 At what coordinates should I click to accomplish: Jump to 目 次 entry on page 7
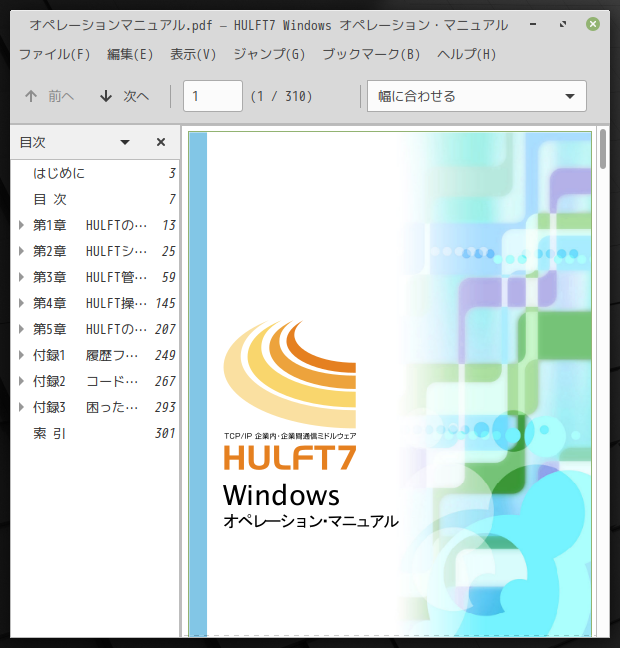click(x=95, y=199)
